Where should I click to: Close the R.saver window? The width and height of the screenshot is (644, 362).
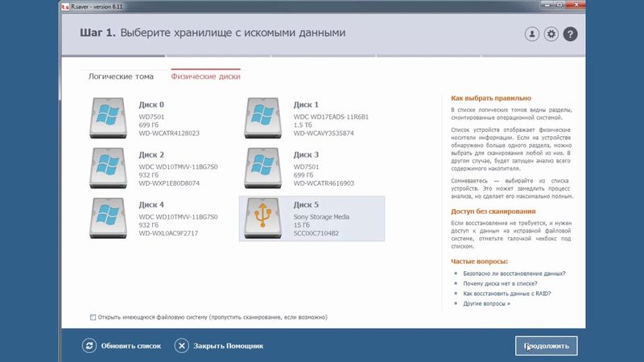[576, 5]
